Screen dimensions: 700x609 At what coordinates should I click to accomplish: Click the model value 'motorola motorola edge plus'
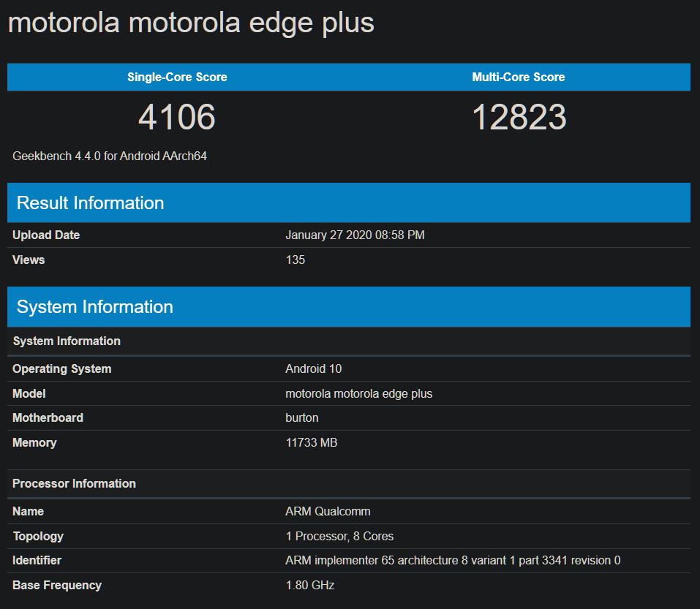tap(359, 394)
